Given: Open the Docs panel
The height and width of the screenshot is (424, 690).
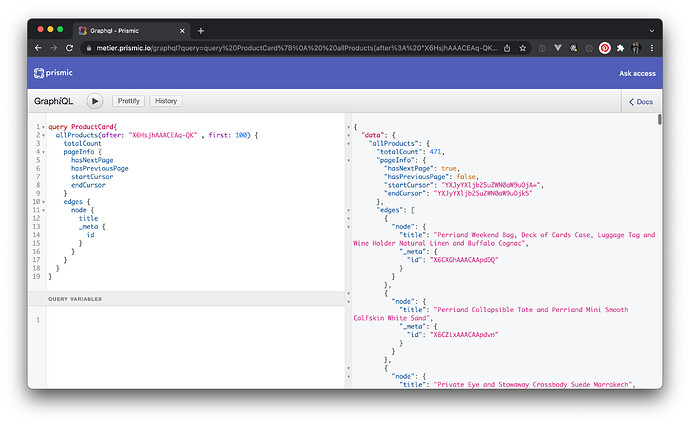Looking at the screenshot, I should (x=640, y=101).
